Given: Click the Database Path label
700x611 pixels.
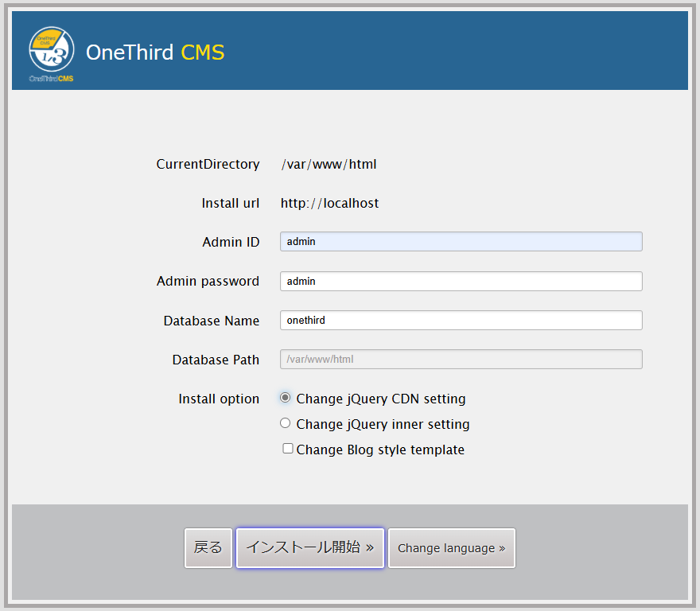Looking at the screenshot, I should coord(216,360).
